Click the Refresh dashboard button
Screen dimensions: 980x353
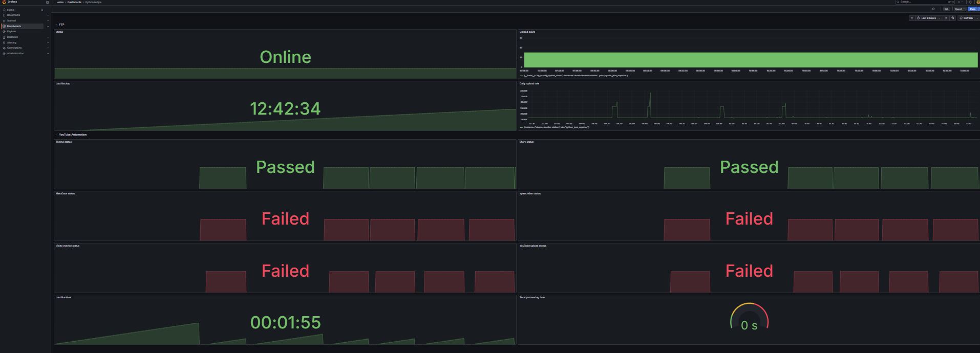(965, 18)
